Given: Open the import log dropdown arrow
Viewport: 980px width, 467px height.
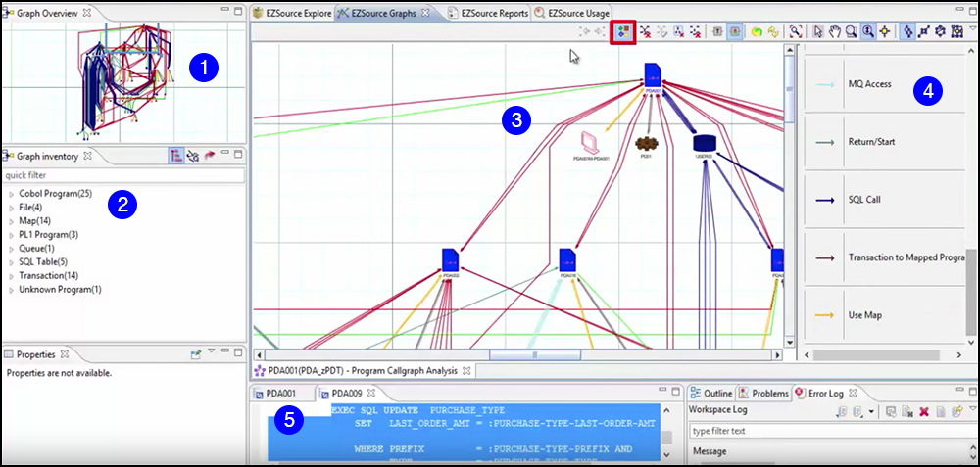Looking at the screenshot, I should click(x=871, y=411).
